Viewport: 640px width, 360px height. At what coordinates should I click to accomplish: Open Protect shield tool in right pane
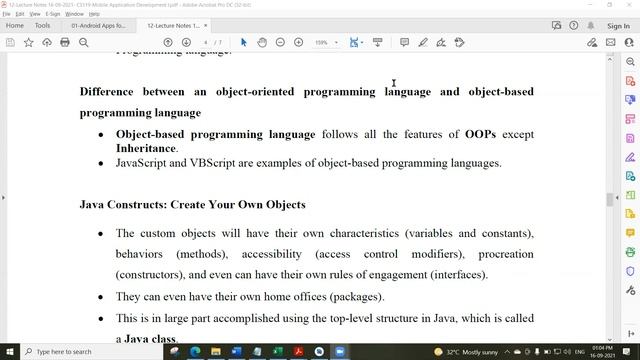[x=630, y=271]
